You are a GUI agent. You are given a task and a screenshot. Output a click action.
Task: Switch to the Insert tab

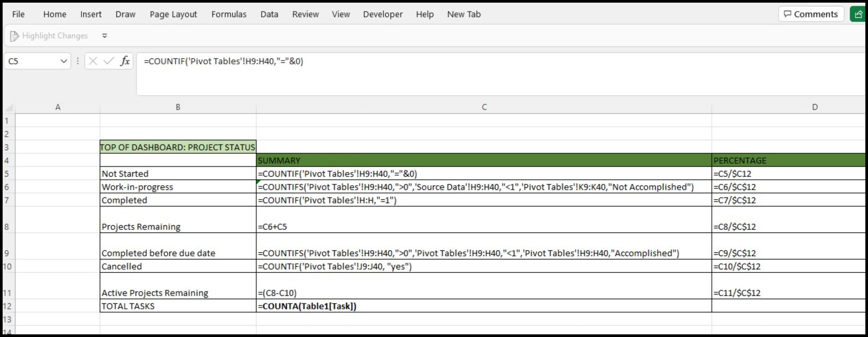tap(91, 14)
